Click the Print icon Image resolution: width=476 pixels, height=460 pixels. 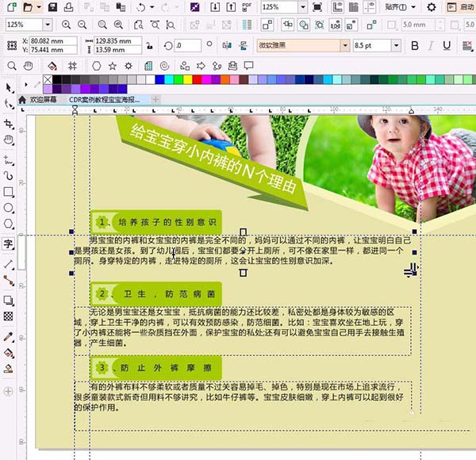68,6
